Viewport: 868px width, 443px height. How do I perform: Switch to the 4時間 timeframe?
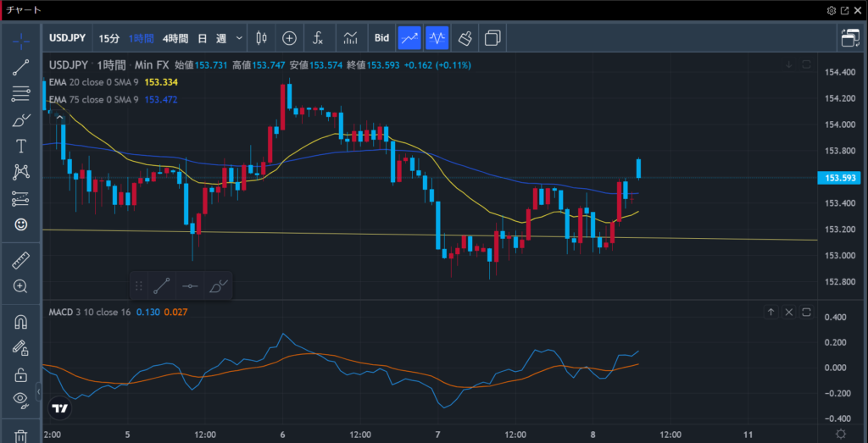pos(176,38)
